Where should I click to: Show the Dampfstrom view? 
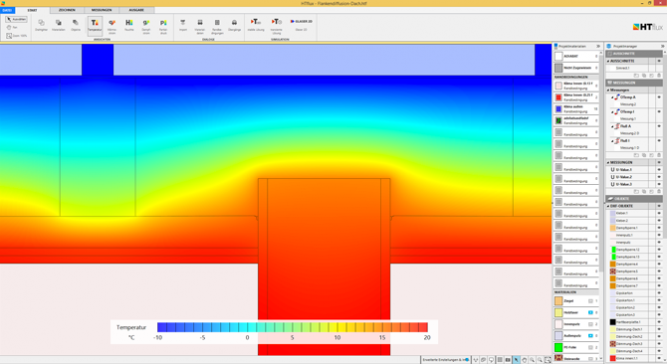click(x=146, y=26)
